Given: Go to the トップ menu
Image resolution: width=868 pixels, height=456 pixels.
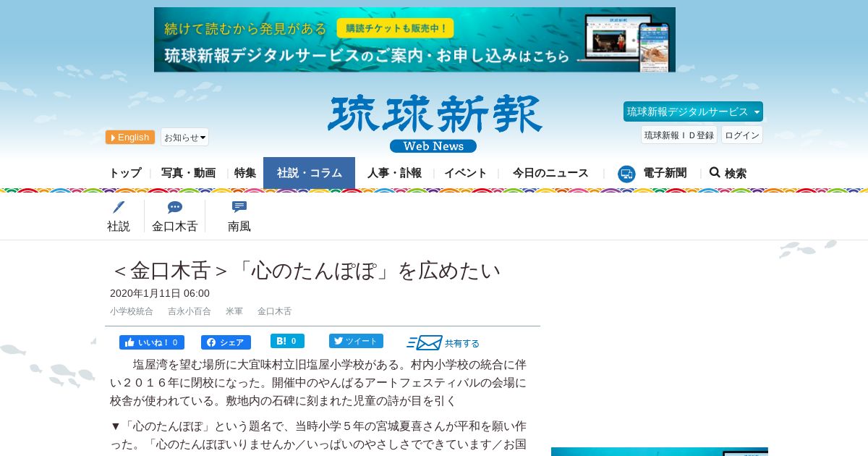Looking at the screenshot, I should coord(125,173).
